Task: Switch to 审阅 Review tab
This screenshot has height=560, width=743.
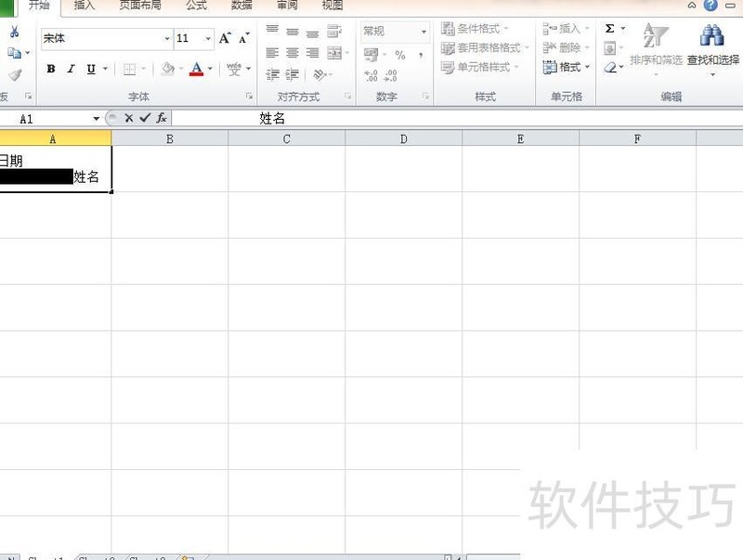Action: [287, 6]
